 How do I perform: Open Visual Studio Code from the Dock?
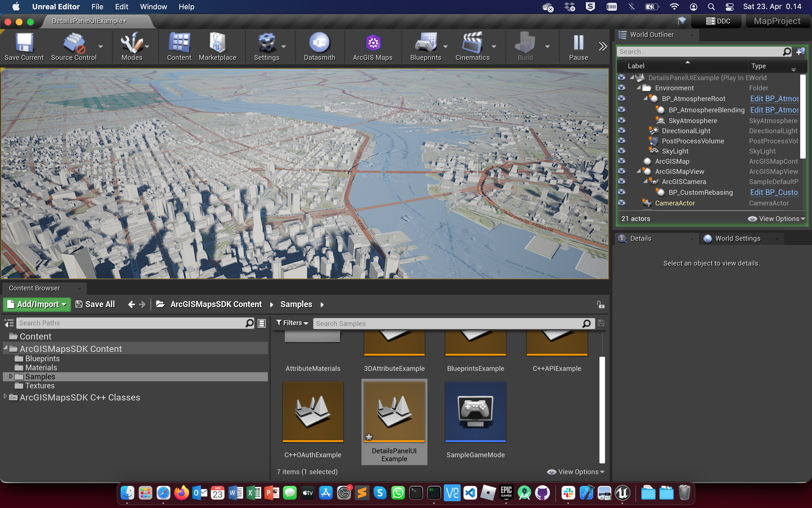click(470, 493)
